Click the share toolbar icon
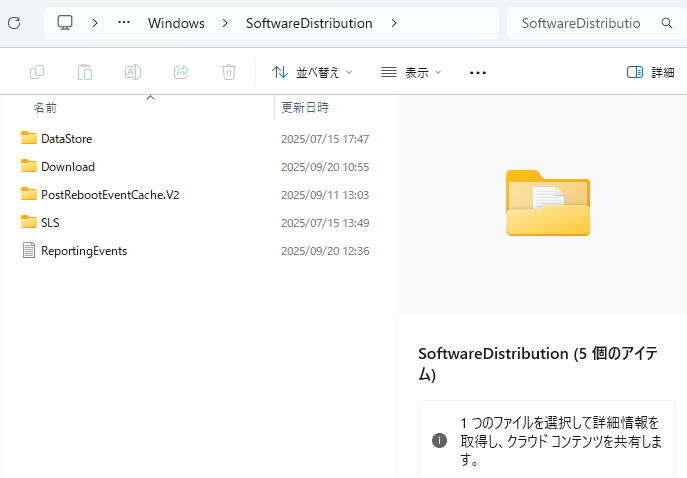Viewport: 687px width, 478px height. [x=181, y=72]
